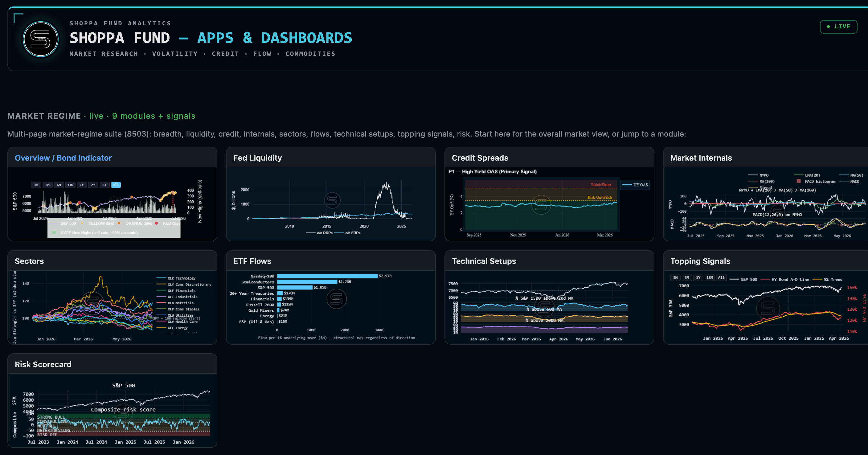Select the 1M range on Overview chart

pyautogui.click(x=36, y=185)
